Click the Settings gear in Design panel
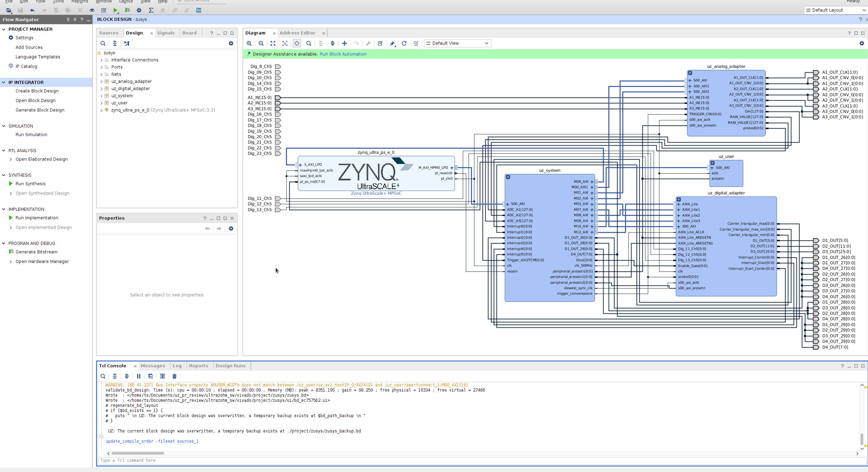Viewport: 868px width, 472px height. [x=231, y=43]
